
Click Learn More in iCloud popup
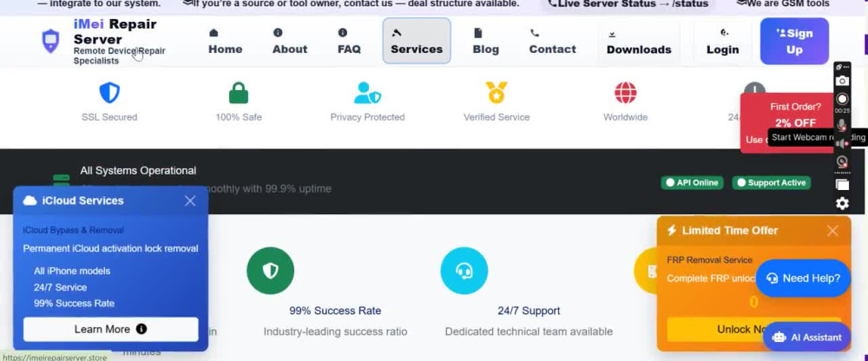pos(111,330)
